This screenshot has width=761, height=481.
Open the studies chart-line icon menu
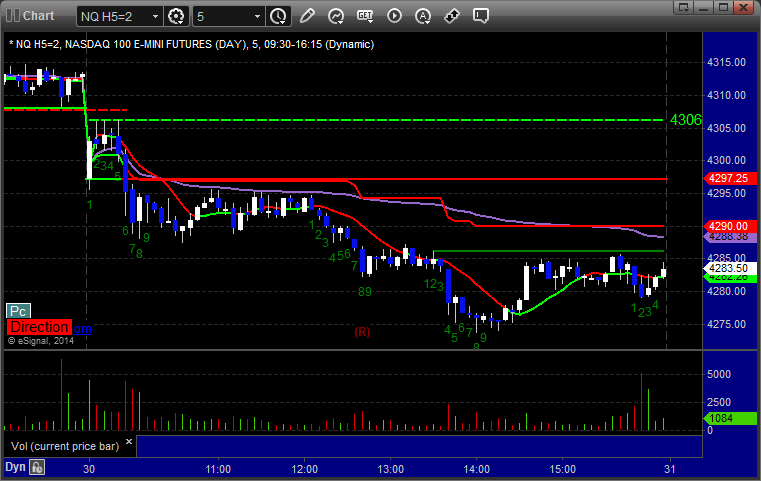(x=336, y=16)
